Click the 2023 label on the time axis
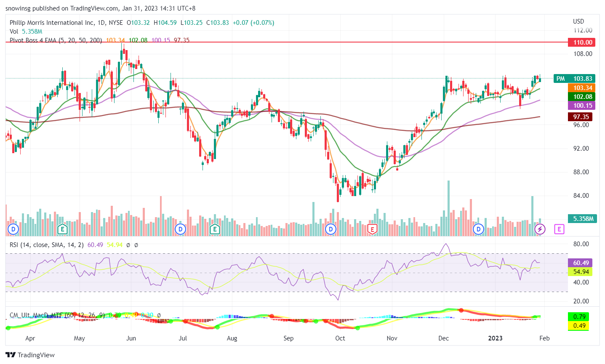Screen dimensions: 605x364 pos(495,338)
